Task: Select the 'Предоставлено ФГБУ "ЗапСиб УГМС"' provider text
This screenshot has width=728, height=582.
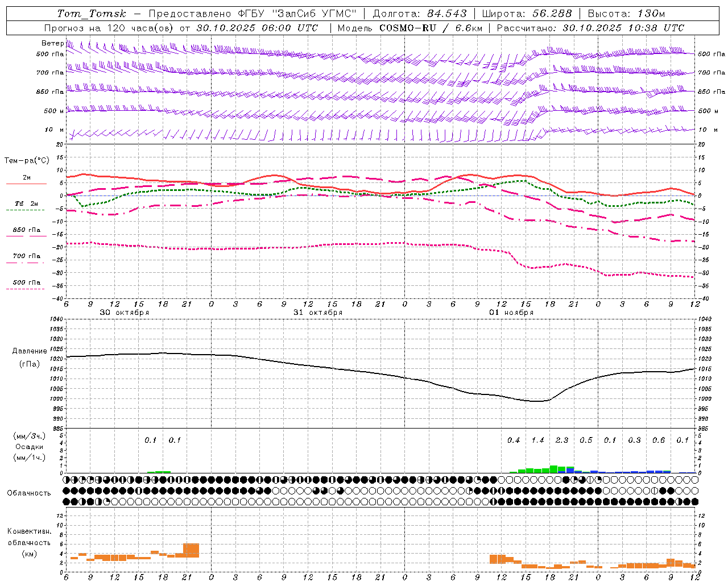Action: 252,14
